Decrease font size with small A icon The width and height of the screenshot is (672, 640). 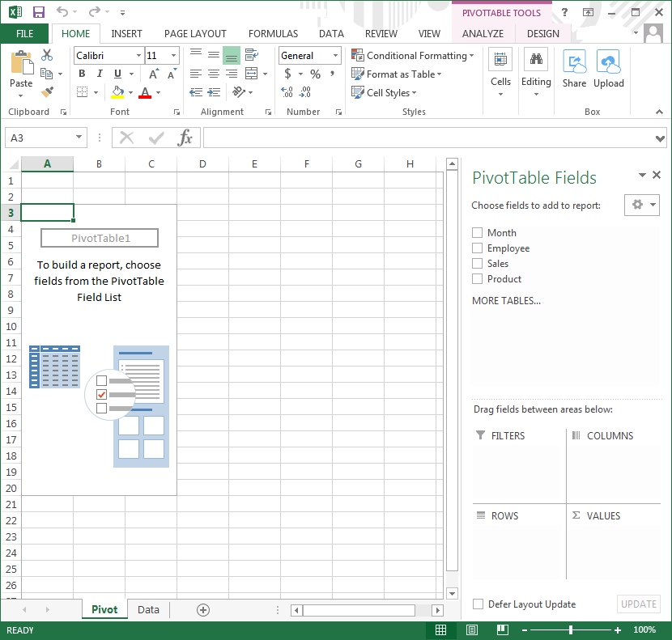(x=172, y=74)
